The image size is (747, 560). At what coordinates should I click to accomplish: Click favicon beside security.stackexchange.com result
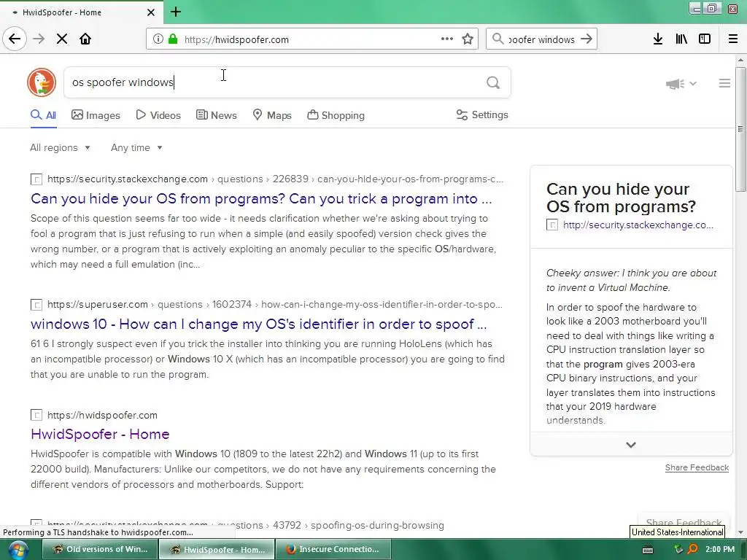point(36,179)
